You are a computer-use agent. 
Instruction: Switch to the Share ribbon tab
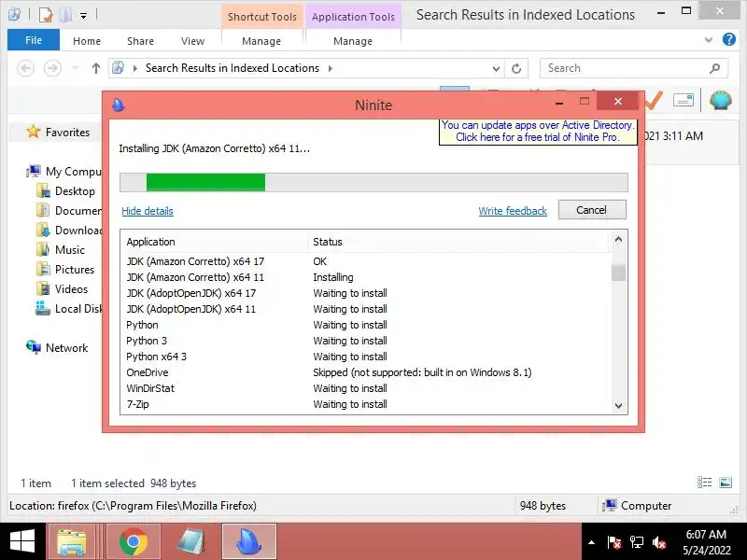[x=141, y=41]
